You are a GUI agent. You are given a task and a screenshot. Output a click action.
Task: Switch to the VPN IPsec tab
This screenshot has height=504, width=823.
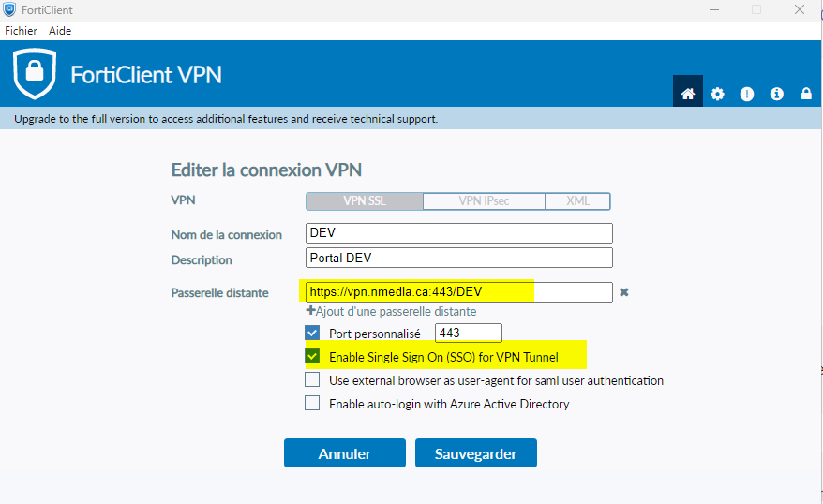point(485,200)
